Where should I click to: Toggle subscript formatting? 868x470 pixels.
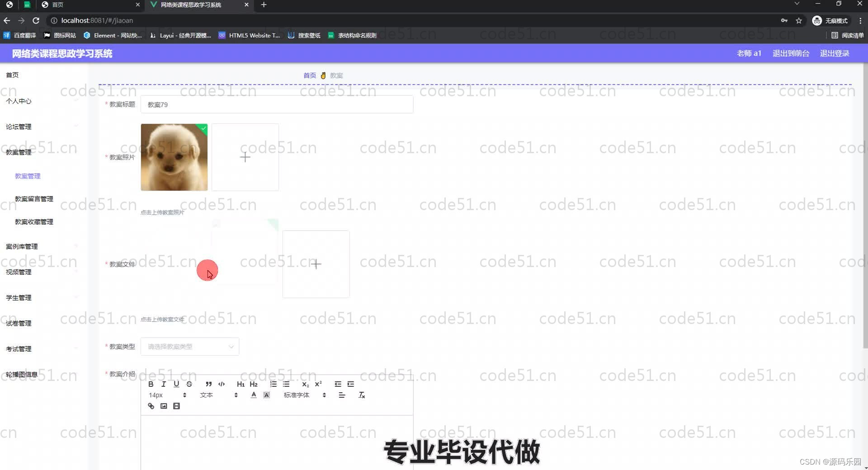305,384
